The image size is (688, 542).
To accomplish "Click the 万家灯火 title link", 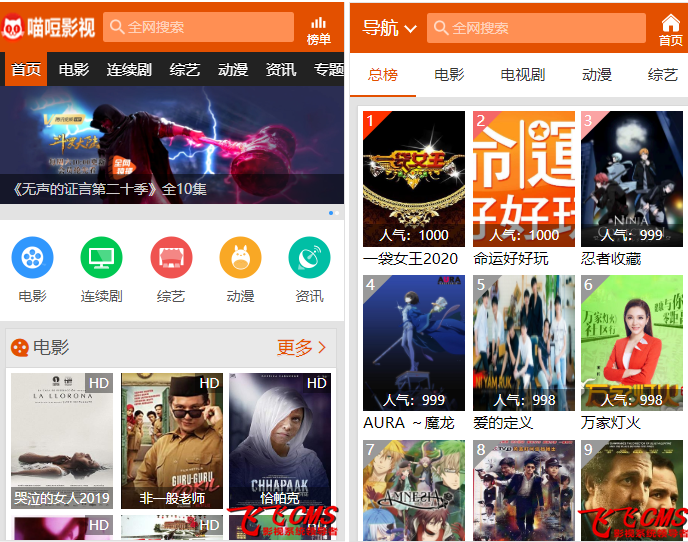I will (611, 423).
